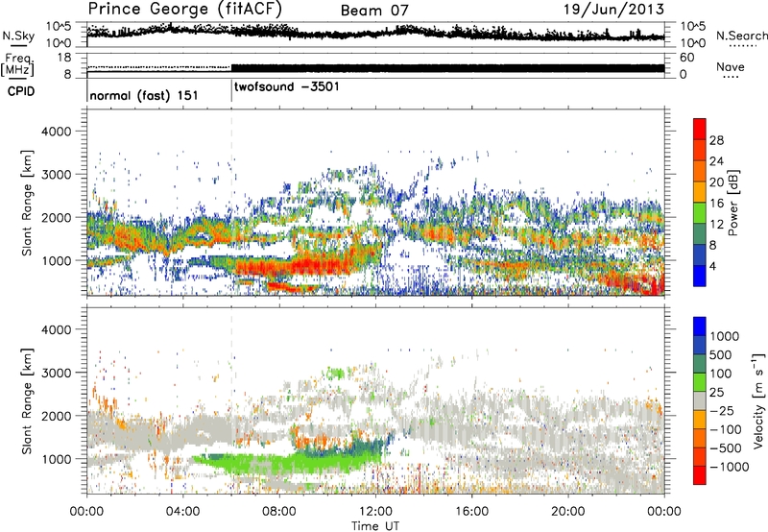Click the date "19/Jun/2013" in the header
The width and height of the screenshot is (768, 532).
(613, 9)
